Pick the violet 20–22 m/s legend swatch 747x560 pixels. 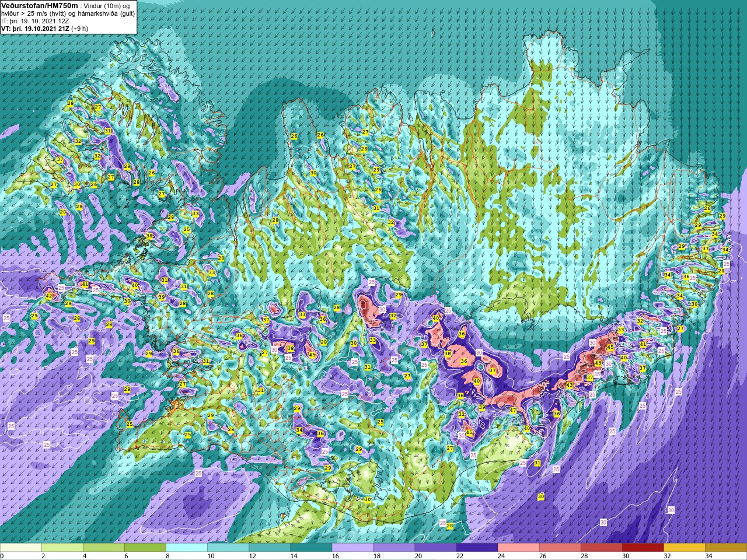tap(435, 548)
